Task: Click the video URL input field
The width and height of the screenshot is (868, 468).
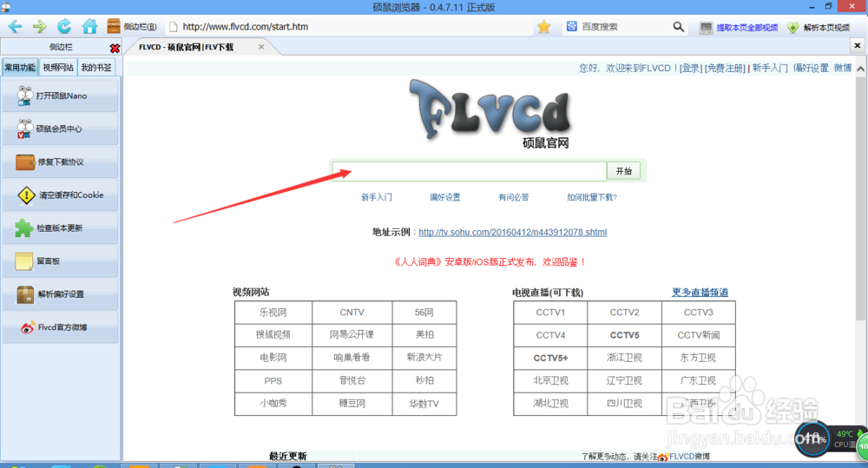Action: pos(470,171)
